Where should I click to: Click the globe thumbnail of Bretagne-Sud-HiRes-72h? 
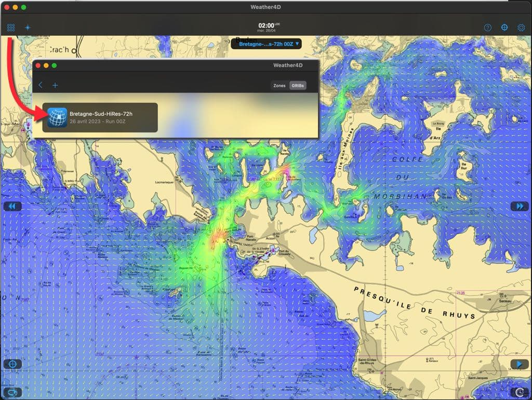point(57,117)
